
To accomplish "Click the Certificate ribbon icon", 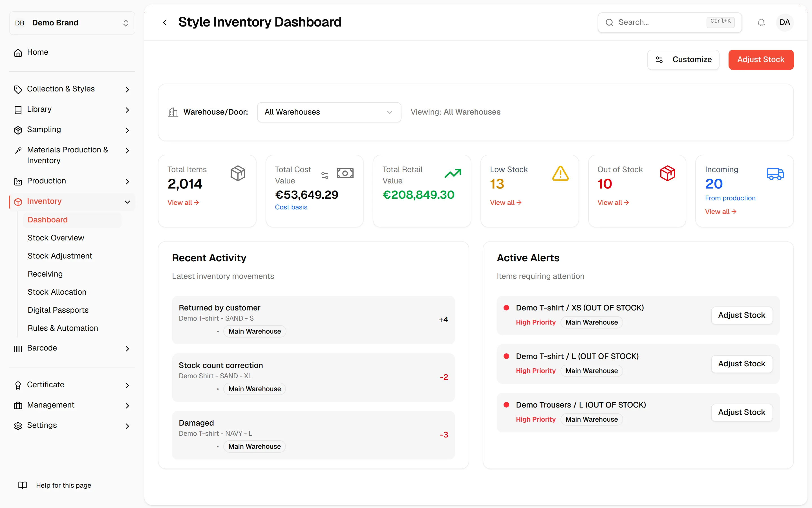I will 18,385.
